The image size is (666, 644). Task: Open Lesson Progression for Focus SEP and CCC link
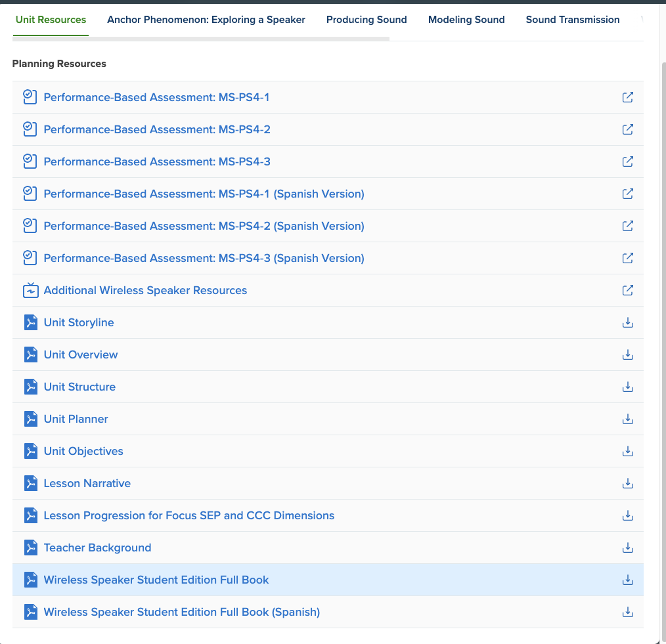click(189, 515)
